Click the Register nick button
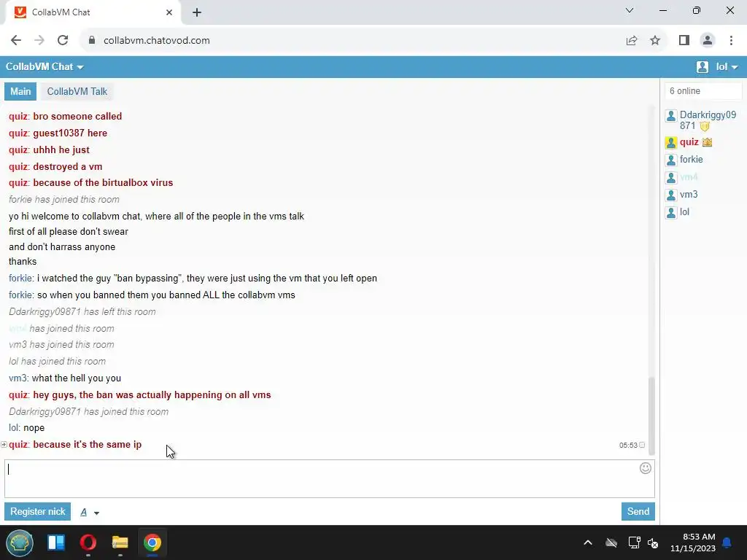Viewport: 747px width, 560px height. coord(38,511)
